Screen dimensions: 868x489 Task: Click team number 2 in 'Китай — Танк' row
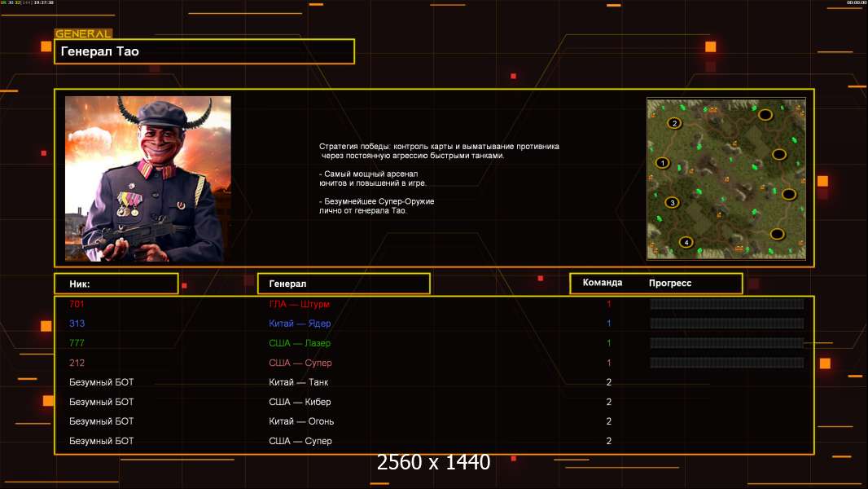click(609, 382)
